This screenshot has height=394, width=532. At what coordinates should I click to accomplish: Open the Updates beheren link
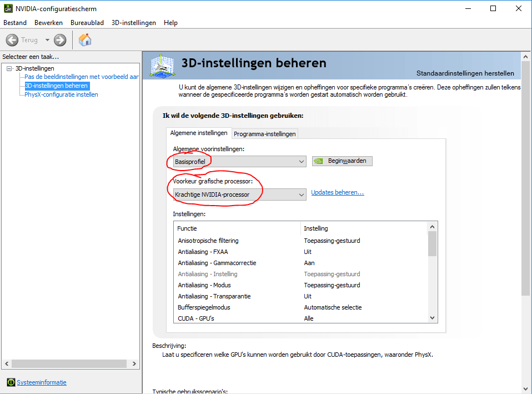coord(338,192)
